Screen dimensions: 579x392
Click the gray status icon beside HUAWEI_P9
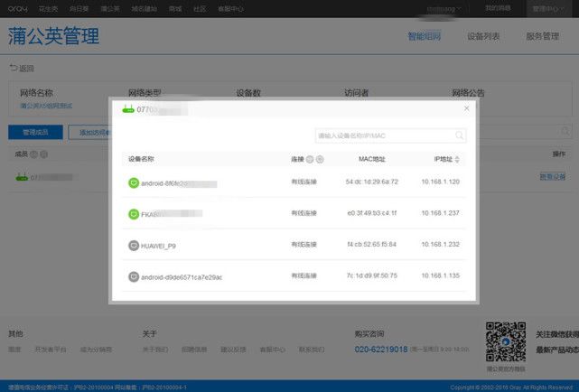(133, 245)
